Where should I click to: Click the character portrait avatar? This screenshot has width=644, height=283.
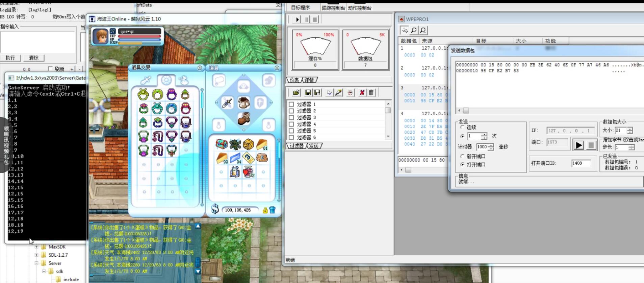click(x=100, y=36)
